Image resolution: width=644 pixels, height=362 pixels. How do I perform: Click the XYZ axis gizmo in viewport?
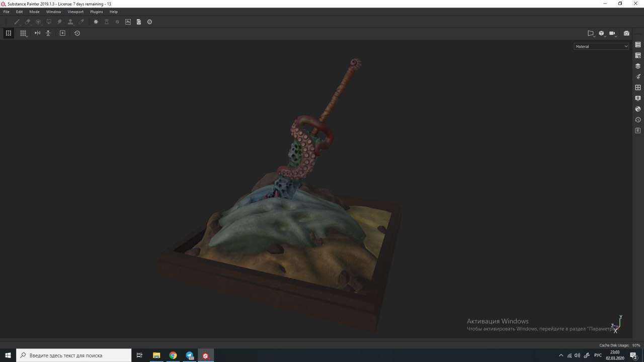pyautogui.click(x=617, y=324)
